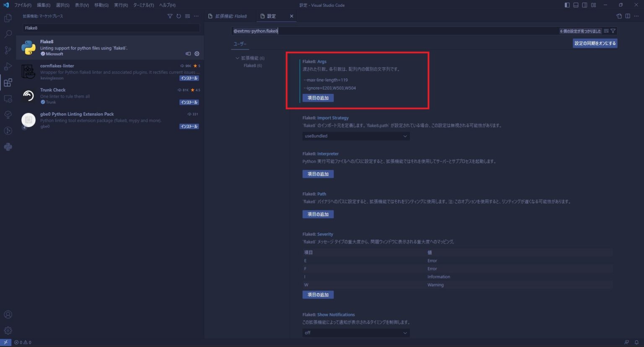Image resolution: width=644 pixels, height=347 pixels.
Task: Open the Search view in the activity bar
Action: click(x=8, y=34)
